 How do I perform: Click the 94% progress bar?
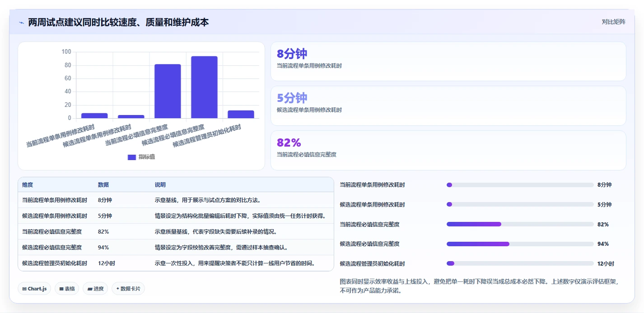[520, 244]
